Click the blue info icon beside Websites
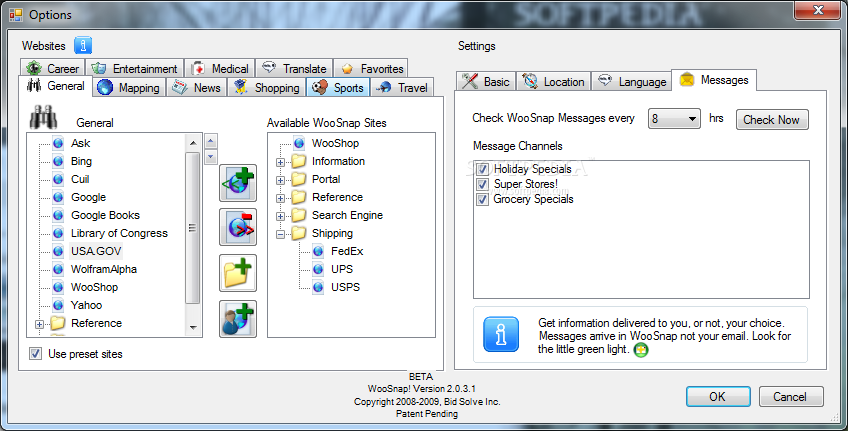This screenshot has height=431, width=848. 83,45
